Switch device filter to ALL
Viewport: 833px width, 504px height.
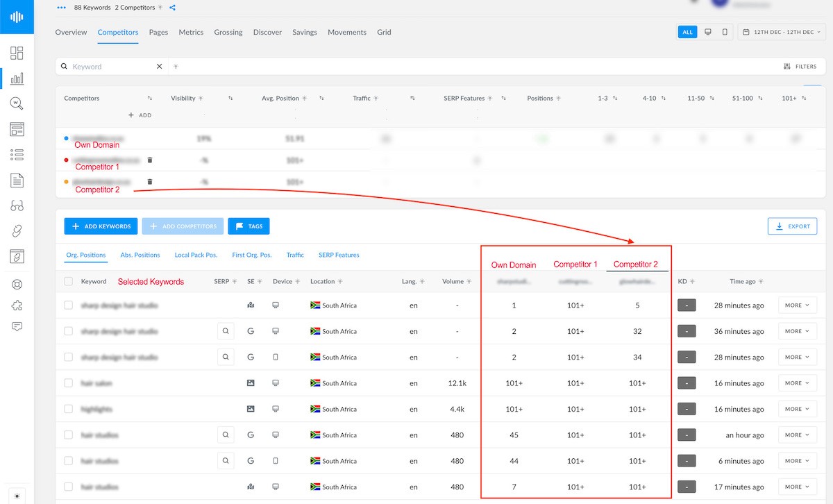click(687, 32)
